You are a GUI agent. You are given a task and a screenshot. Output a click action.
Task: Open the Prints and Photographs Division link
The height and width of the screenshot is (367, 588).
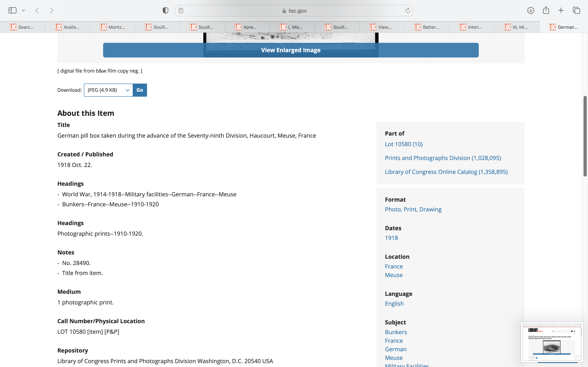click(443, 158)
